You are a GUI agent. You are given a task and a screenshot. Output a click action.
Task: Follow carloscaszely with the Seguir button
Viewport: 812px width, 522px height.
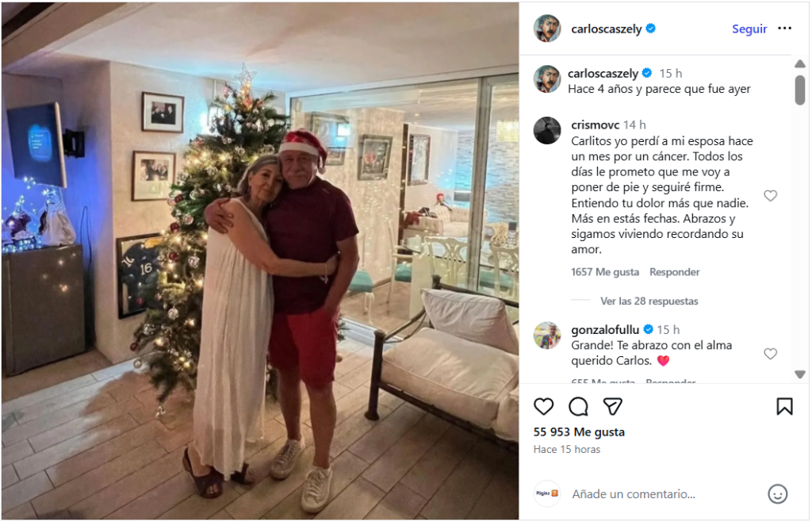point(749,29)
